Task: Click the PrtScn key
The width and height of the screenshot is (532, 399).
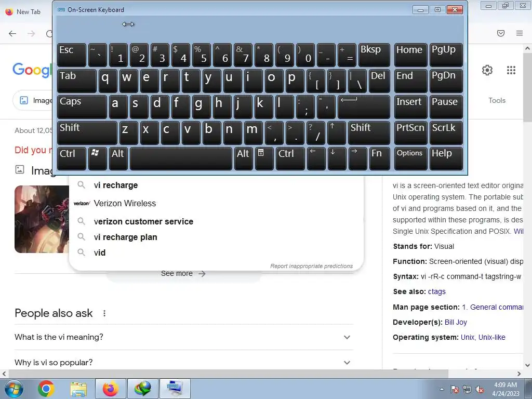Action: click(411, 132)
